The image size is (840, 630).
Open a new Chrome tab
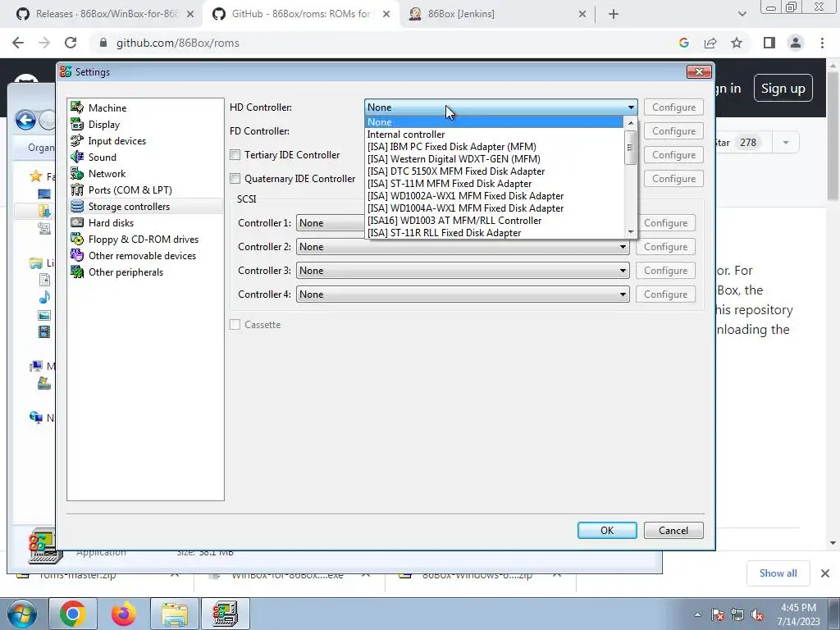click(614, 14)
